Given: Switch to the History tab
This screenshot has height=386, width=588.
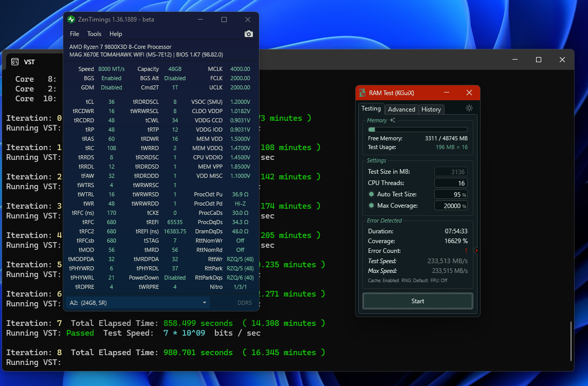Looking at the screenshot, I should pyautogui.click(x=431, y=109).
